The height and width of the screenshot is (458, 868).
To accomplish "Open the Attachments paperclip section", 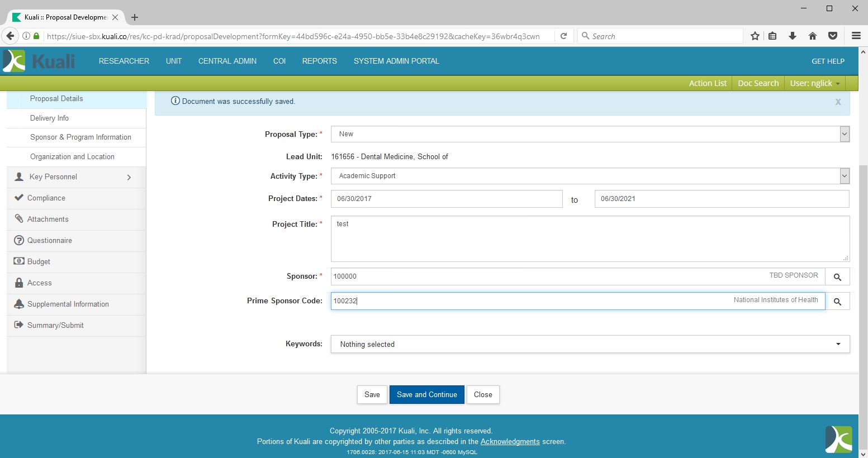I will pyautogui.click(x=48, y=220).
